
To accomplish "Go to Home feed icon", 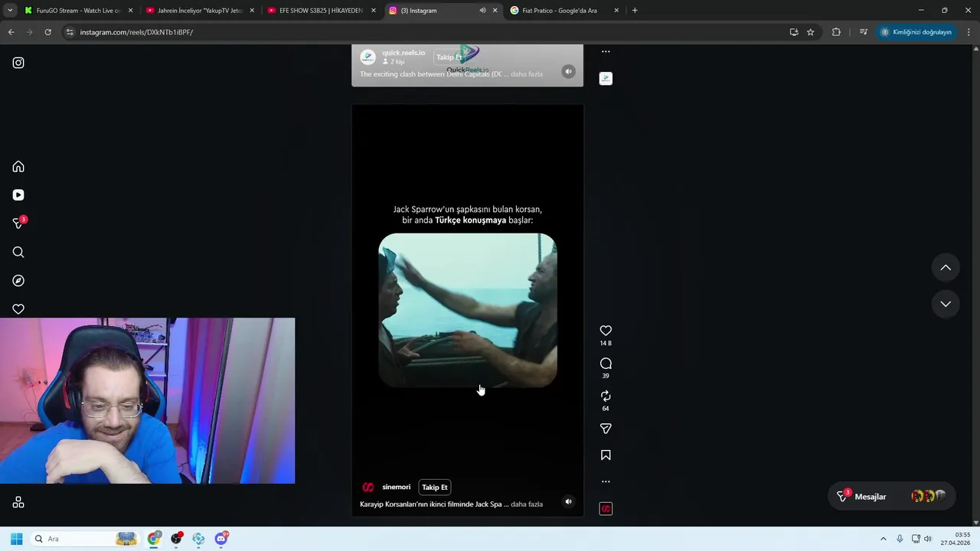I will (18, 167).
